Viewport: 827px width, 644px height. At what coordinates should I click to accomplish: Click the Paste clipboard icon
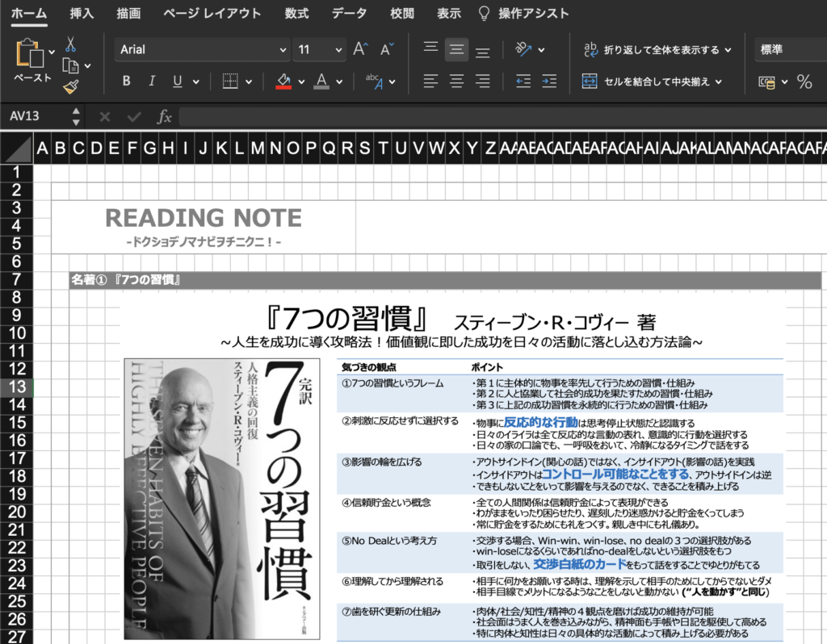[x=30, y=53]
